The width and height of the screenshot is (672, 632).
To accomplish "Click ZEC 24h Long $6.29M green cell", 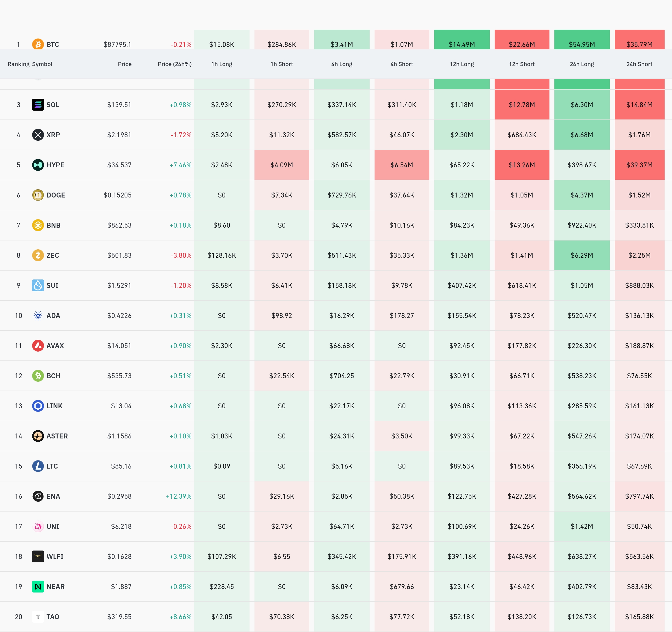I will tap(581, 255).
